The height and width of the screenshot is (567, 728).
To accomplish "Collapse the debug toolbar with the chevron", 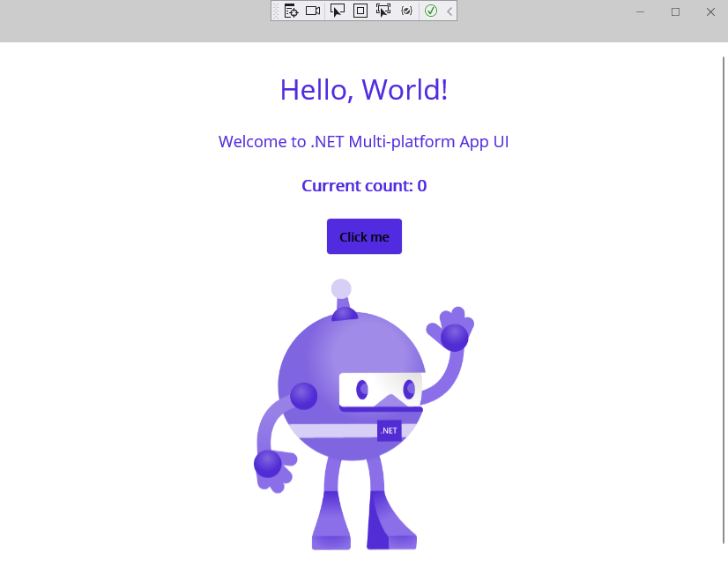I will click(x=449, y=11).
